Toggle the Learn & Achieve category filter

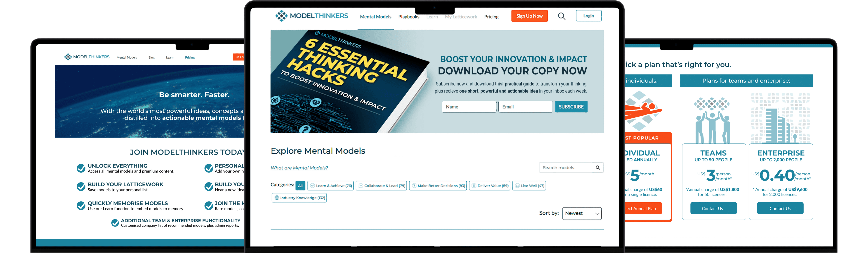330,186
